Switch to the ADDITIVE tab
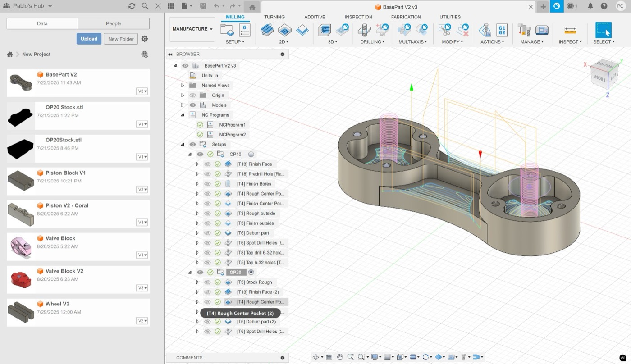This screenshot has height=364, width=631. (315, 17)
